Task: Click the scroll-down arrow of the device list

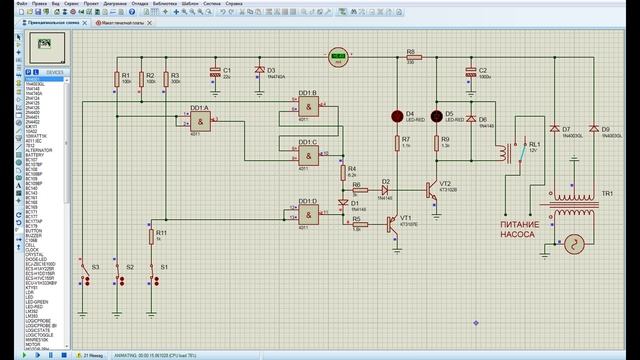Action: 67,347
